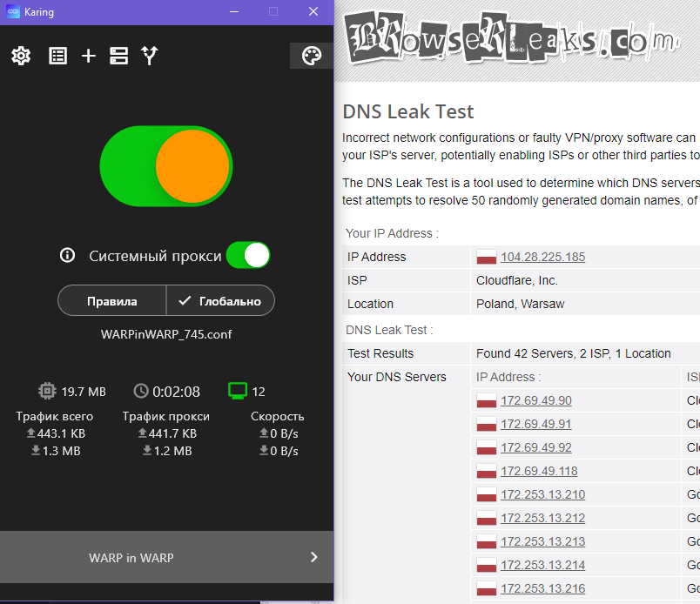Click the flag beside 172.69.49.90
The height and width of the screenshot is (604, 700).
click(487, 400)
